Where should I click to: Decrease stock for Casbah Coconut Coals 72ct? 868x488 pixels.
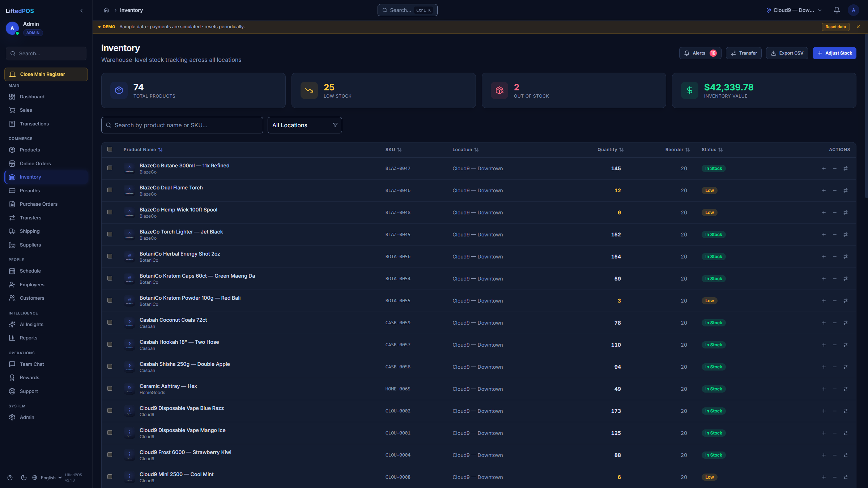pos(835,323)
